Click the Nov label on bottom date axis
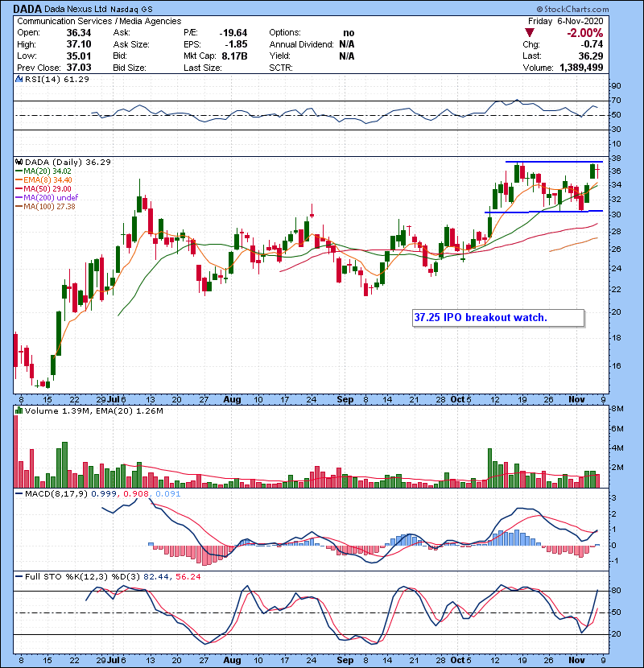 point(576,660)
